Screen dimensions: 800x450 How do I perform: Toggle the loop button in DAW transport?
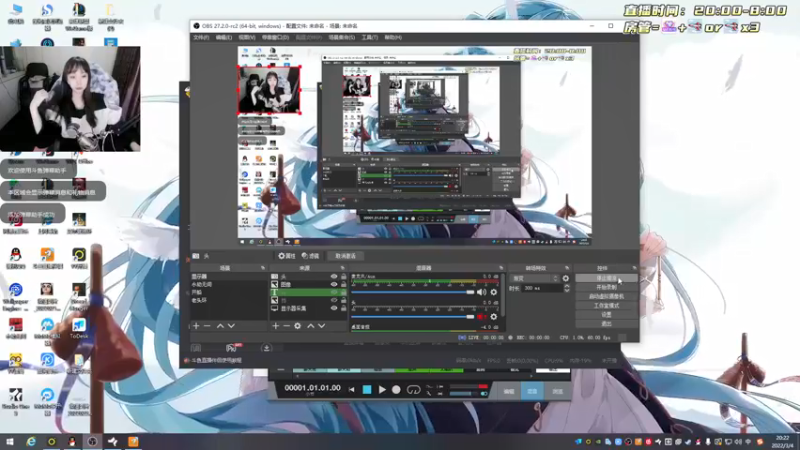tap(413, 390)
